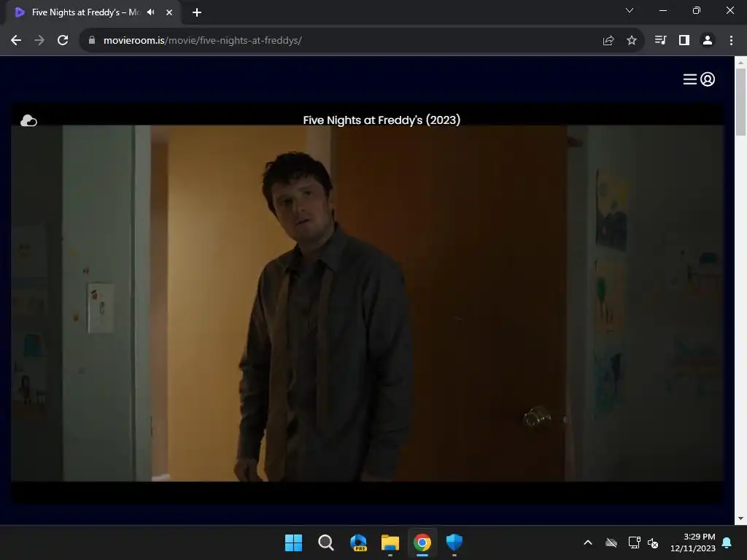
Task: Open the Chrome profile icon
Action: pyautogui.click(x=708, y=41)
